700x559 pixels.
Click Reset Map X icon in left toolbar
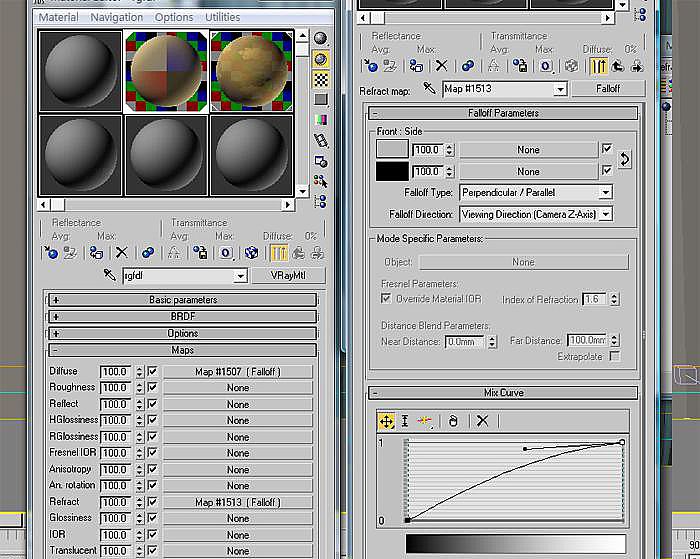[121, 253]
